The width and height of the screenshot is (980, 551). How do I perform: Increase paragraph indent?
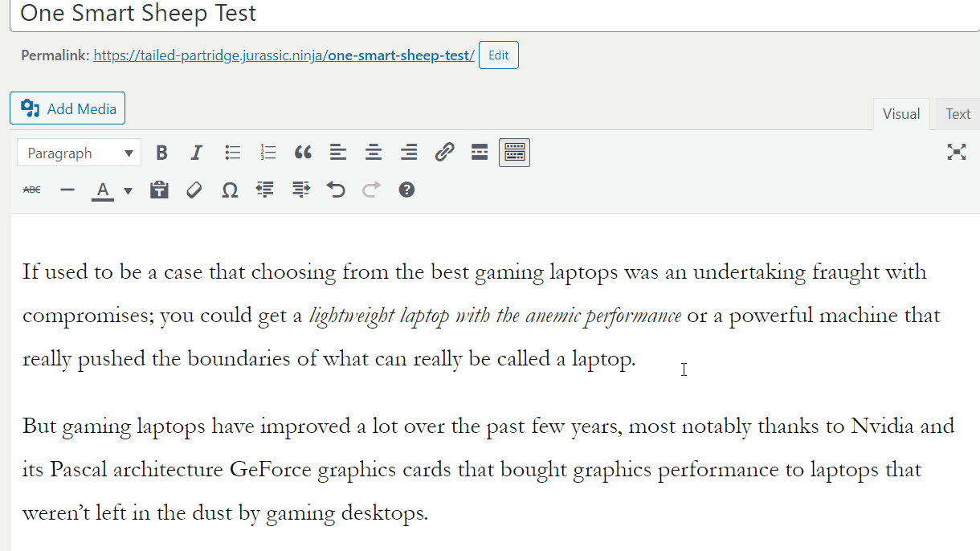[x=300, y=190]
